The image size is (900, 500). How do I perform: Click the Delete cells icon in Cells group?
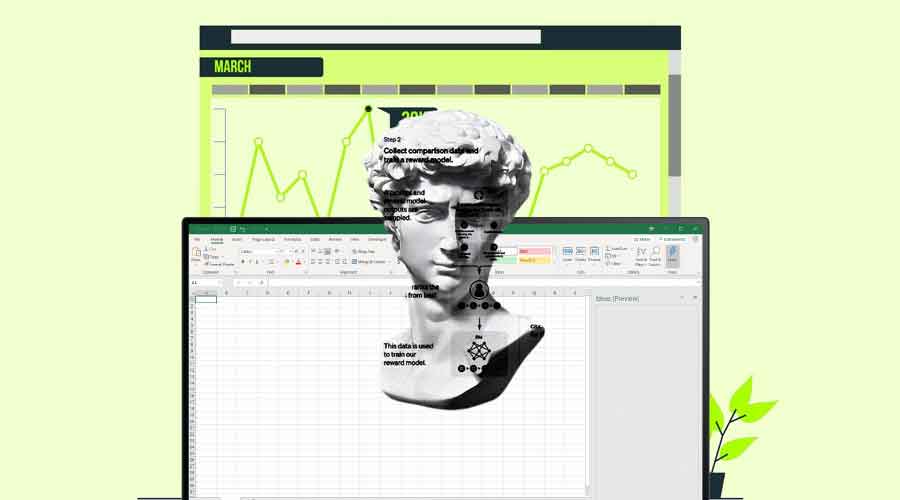coord(581,253)
